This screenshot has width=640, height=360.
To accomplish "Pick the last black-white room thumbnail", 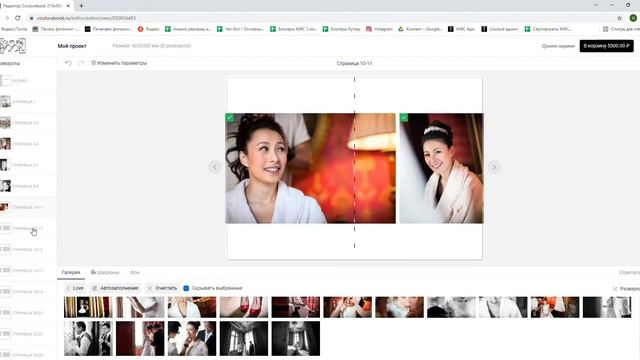I will (x=296, y=338).
